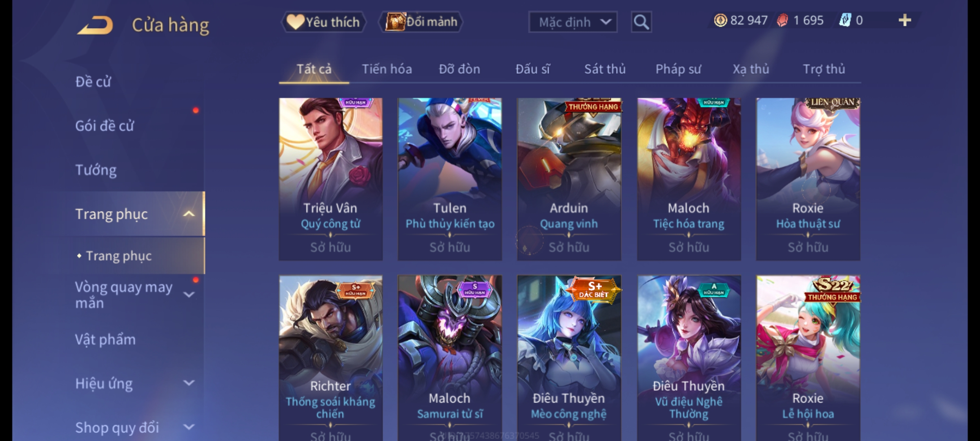
Task: Tap the blue voucher currency icon
Action: click(x=844, y=20)
